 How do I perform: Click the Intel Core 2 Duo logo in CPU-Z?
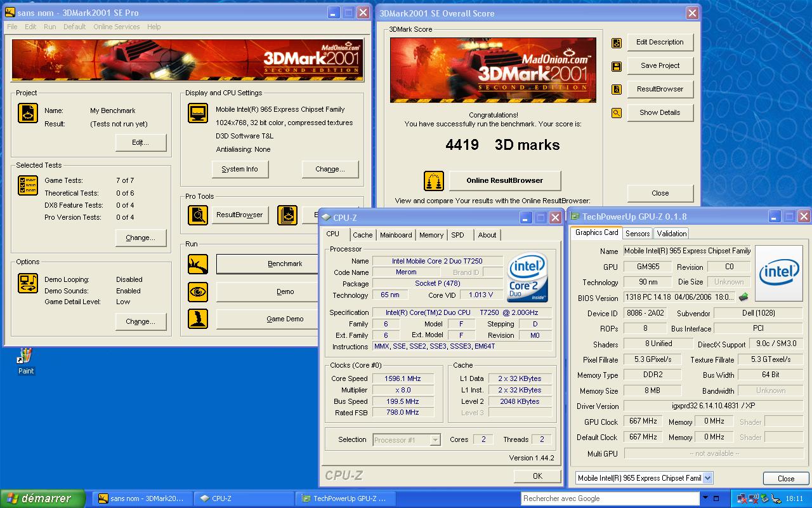pos(528,277)
